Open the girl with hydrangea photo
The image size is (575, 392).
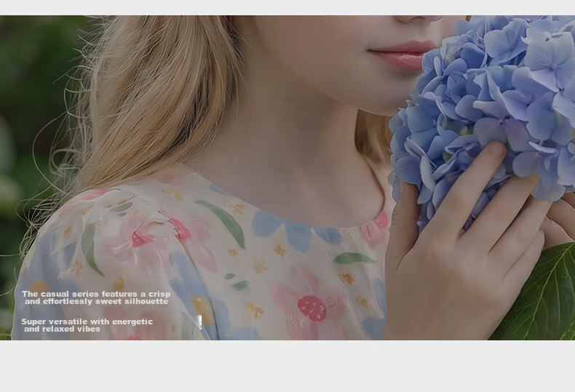pyautogui.click(x=287, y=177)
